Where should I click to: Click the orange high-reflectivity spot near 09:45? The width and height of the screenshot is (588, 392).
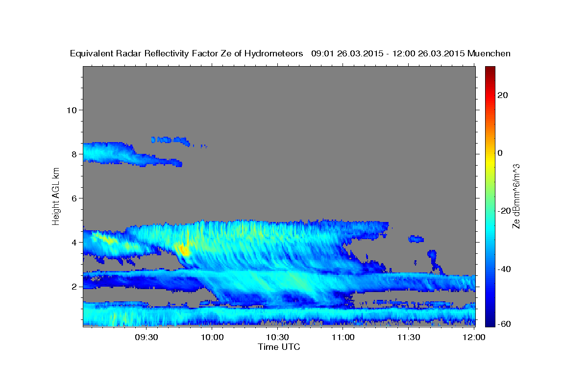pos(184,250)
